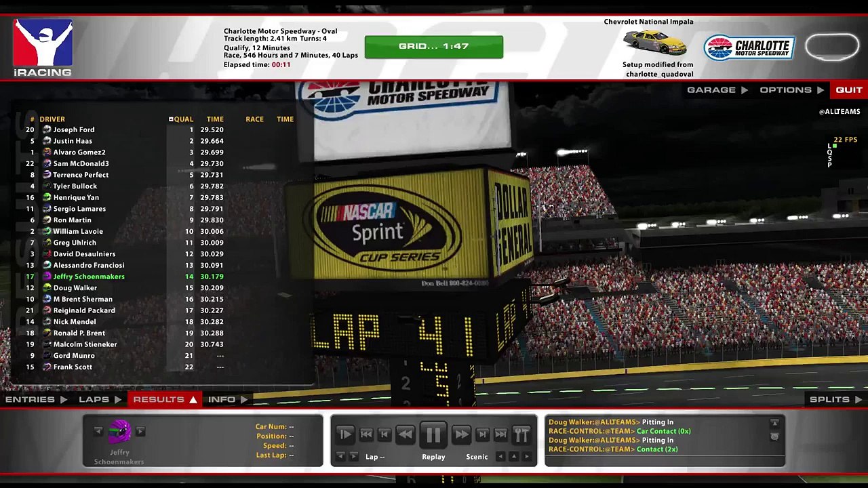Click the Charlotte Motor Speedway logo
The image size is (868, 488).
point(749,47)
